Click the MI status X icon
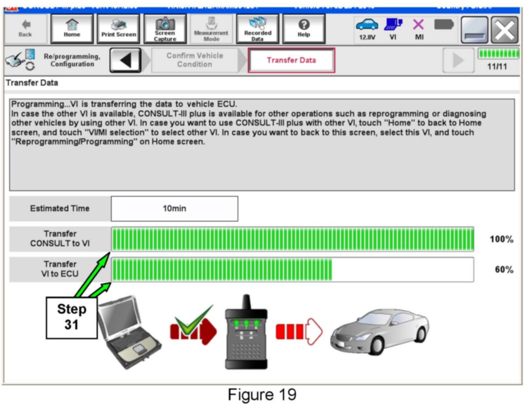This screenshot has height=412, width=532. coord(419,29)
